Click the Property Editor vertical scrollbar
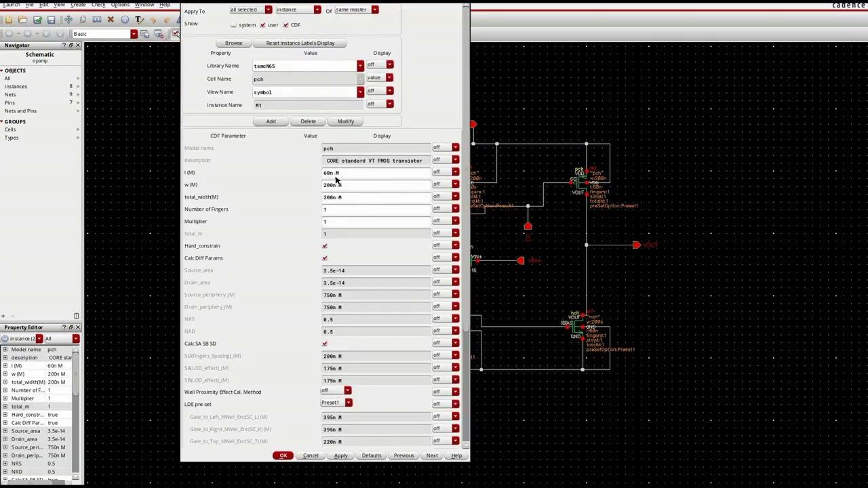Image resolution: width=868 pixels, height=488 pixels. click(x=77, y=373)
